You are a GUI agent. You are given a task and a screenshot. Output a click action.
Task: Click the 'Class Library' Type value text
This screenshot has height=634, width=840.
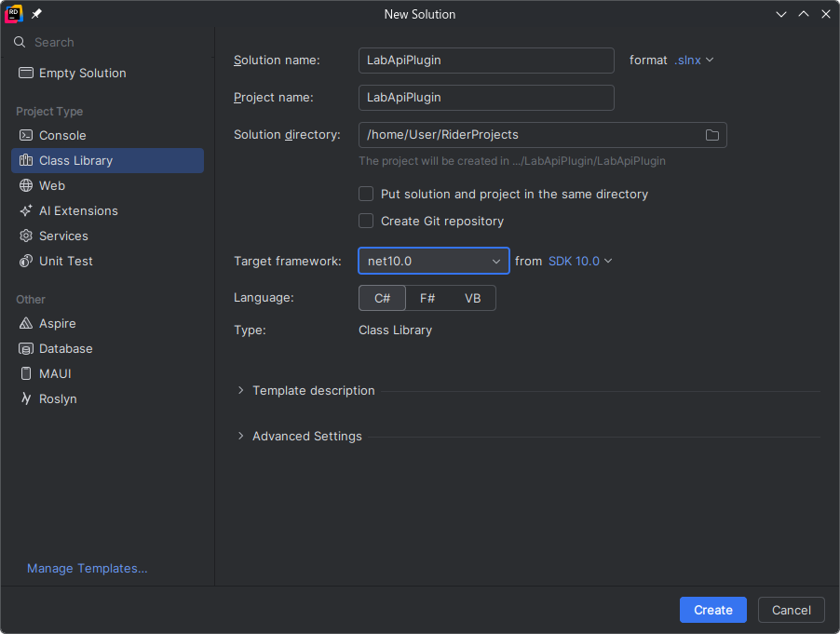(x=396, y=330)
